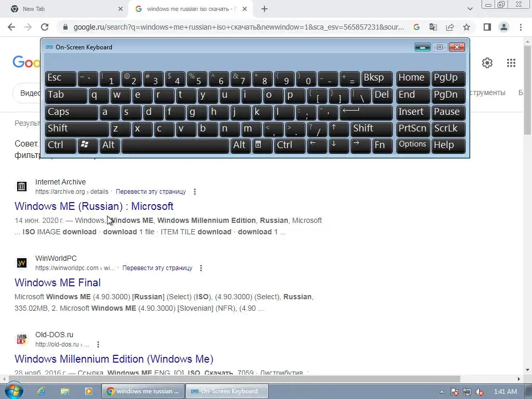Open the Windows Start menu
Viewport: 532px width, 399px height.
coord(14,391)
